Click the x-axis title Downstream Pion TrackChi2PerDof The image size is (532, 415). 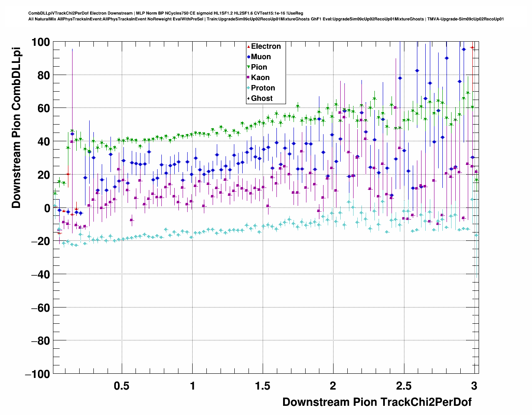pos(377,402)
